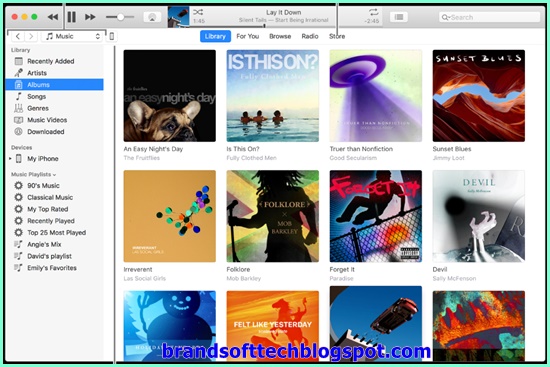The width and height of the screenshot is (550, 367).
Task: Open the Music media picker dropdown
Action: [x=72, y=36]
